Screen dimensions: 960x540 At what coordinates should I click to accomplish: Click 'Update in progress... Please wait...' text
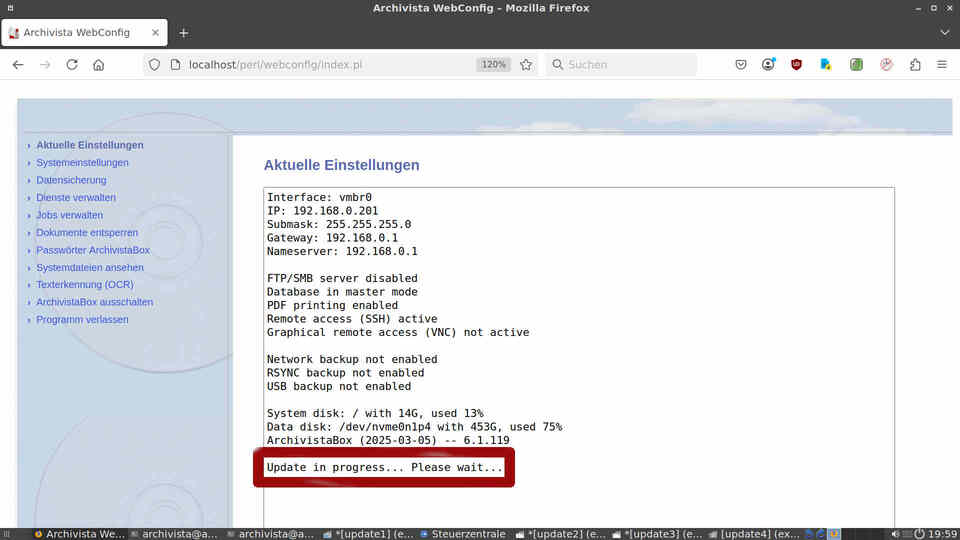(x=384, y=467)
